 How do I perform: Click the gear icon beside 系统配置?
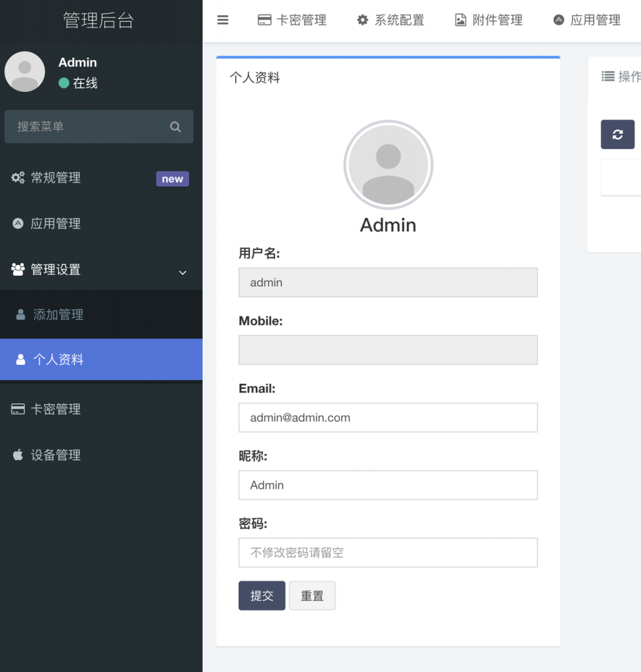363,20
